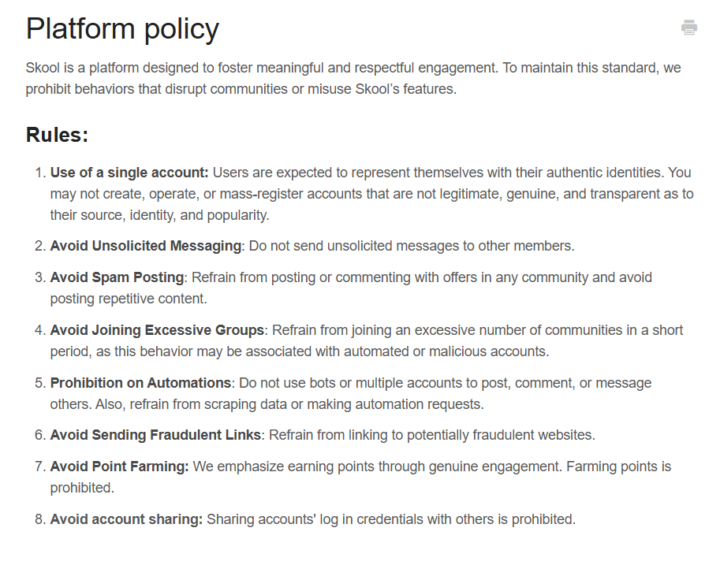Click the Rules heading
Viewport: 720px width, 565px height.
point(57,135)
